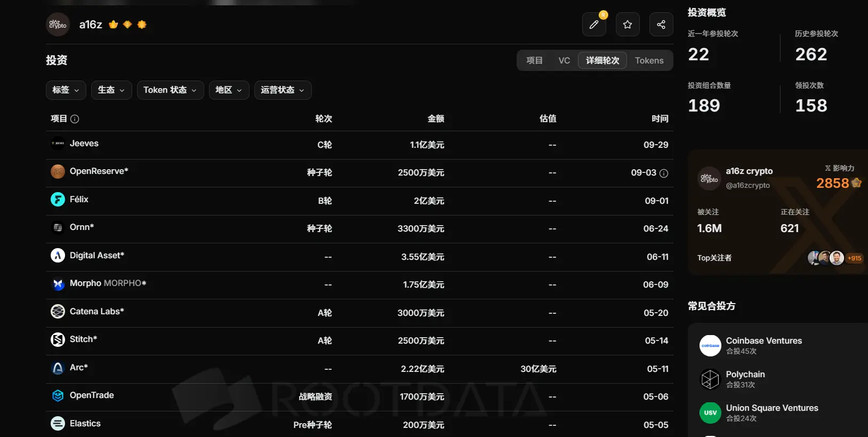The width and height of the screenshot is (868, 437).
Task: Click the 金额 column header
Action: 436,119
